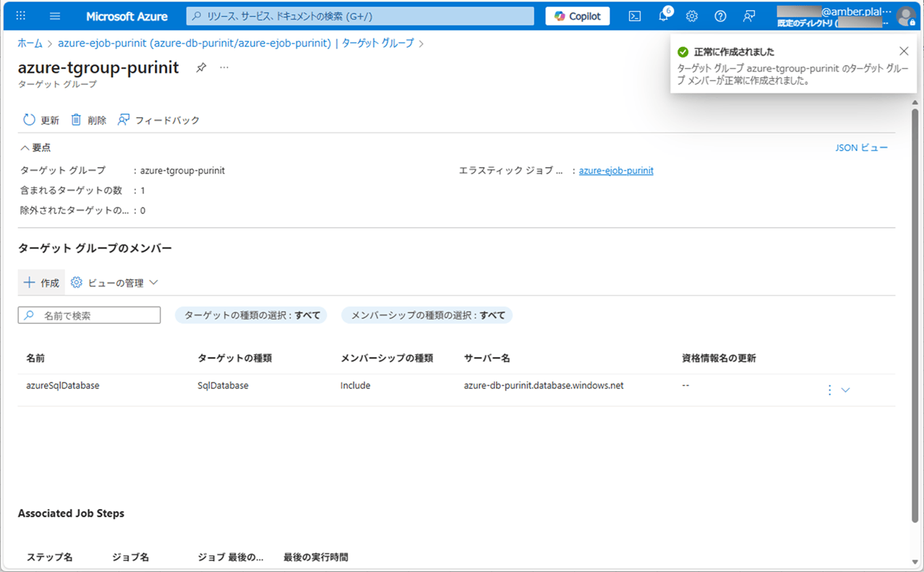The image size is (924, 572).
Task: Open the more options ellipsis beside title
Action: (x=224, y=67)
